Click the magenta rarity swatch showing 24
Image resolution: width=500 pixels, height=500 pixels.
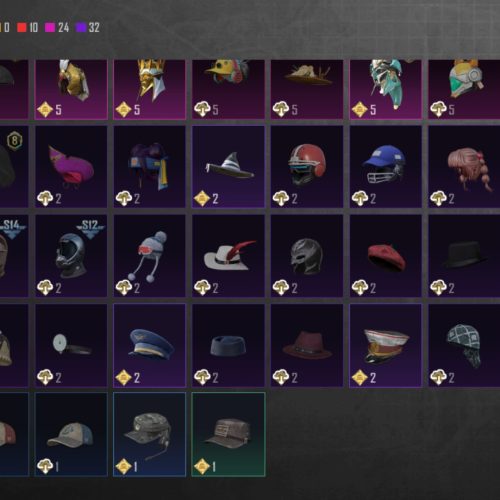pos(50,27)
